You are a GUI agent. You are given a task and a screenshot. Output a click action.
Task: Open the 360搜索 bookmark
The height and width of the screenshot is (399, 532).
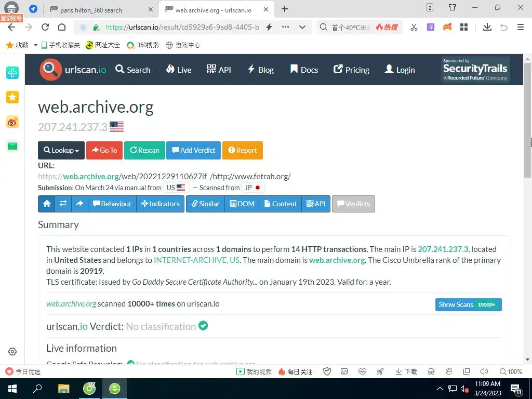tap(142, 45)
